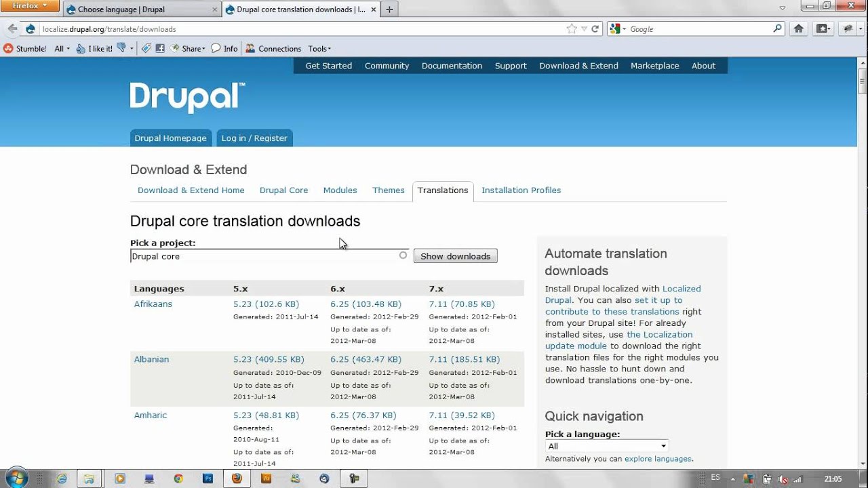The width and height of the screenshot is (868, 488).
Task: Reload the page with the refresh icon
Action: [595, 29]
